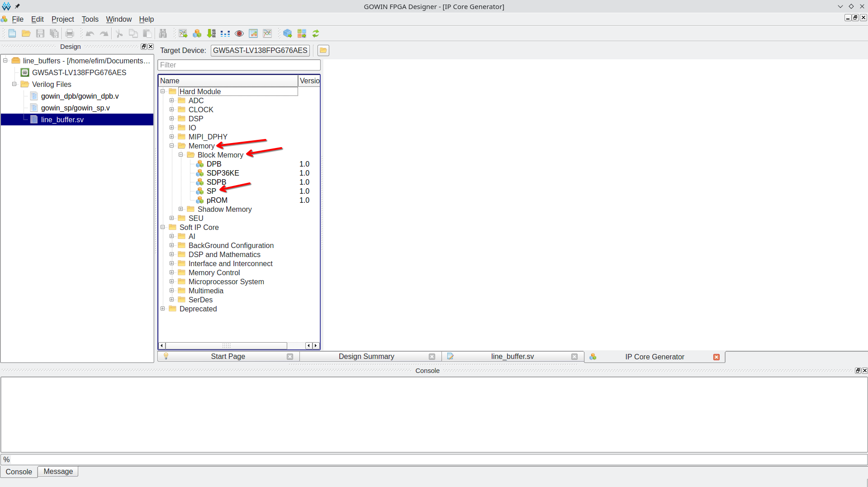Click the Copy toolbar icon
868x487 pixels.
[133, 33]
